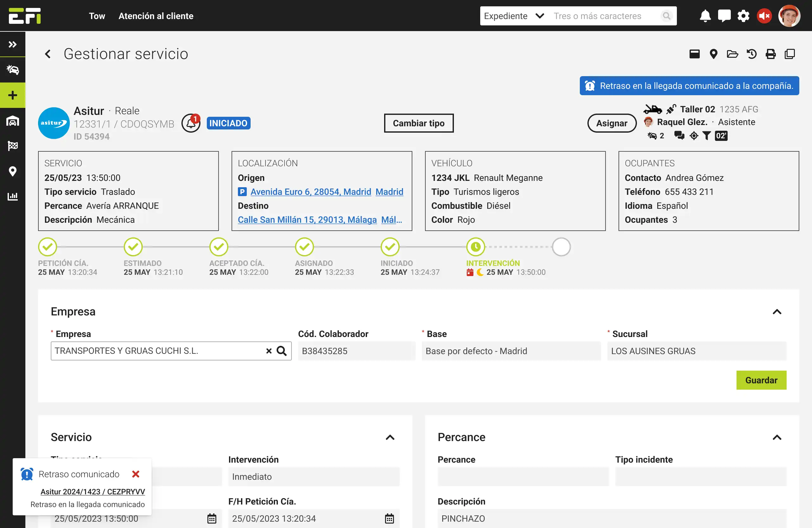Image resolution: width=812 pixels, height=528 pixels.
Task: Click the card icon in page toolbar
Action: [x=694, y=54]
